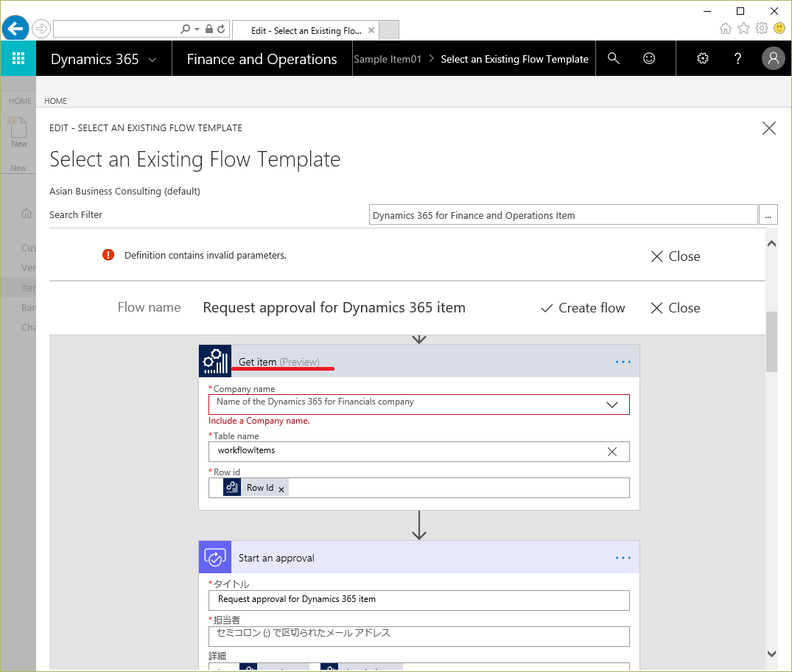Open the browser home page icon
This screenshot has width=792, height=672.
coord(726,28)
